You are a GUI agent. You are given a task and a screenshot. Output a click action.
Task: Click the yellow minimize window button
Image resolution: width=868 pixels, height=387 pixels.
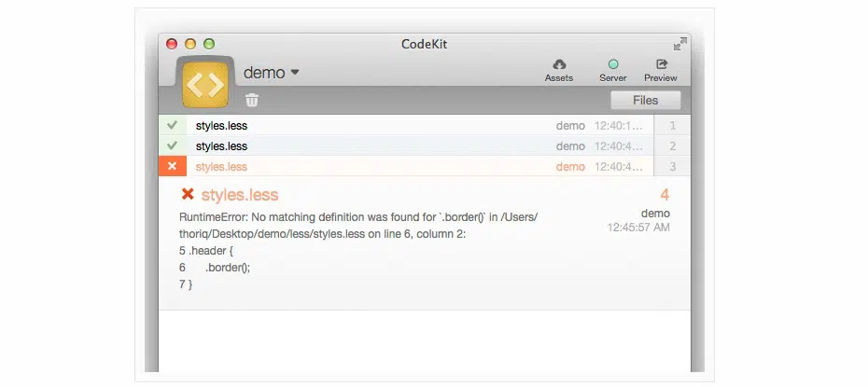(x=190, y=43)
